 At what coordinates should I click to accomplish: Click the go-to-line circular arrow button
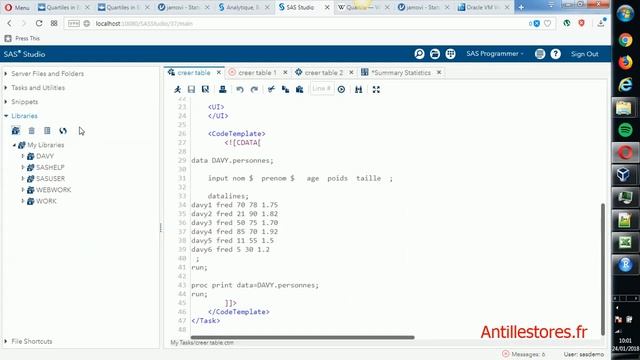coord(341,89)
